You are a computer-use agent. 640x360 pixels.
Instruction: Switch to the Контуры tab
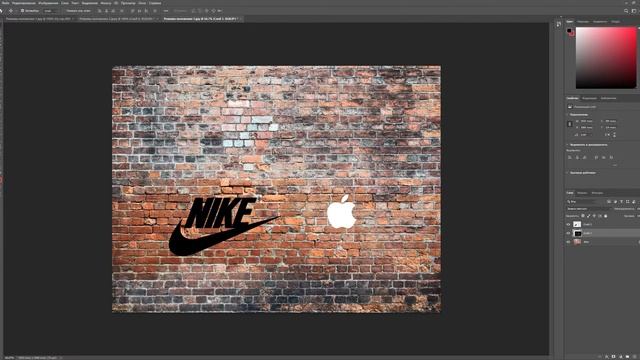pyautogui.click(x=597, y=193)
